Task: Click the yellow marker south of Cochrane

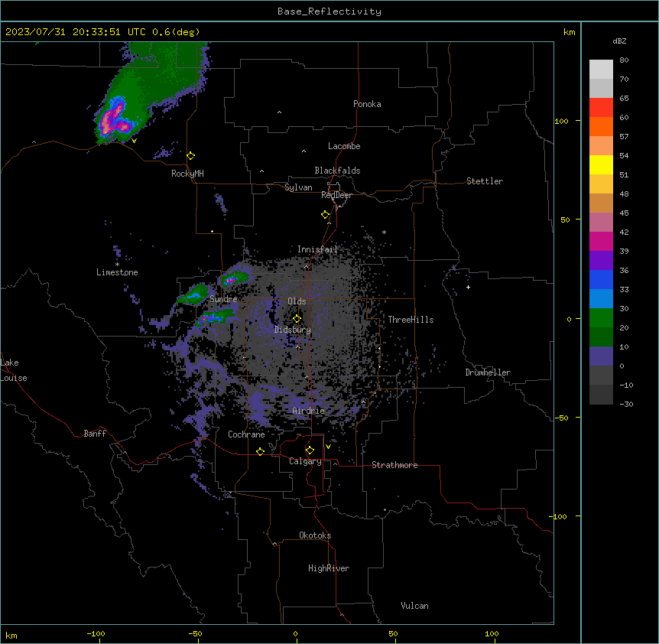Action: [x=260, y=451]
